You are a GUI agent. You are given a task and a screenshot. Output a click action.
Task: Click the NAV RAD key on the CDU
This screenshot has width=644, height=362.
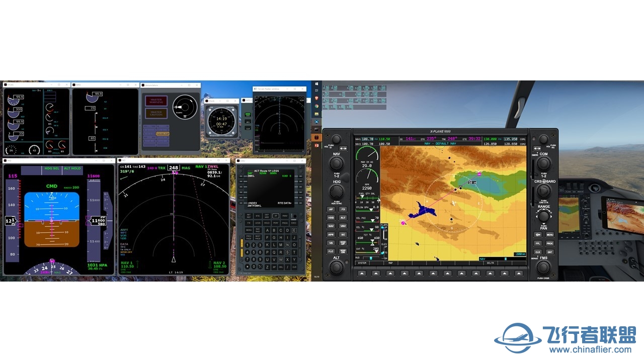click(x=258, y=230)
